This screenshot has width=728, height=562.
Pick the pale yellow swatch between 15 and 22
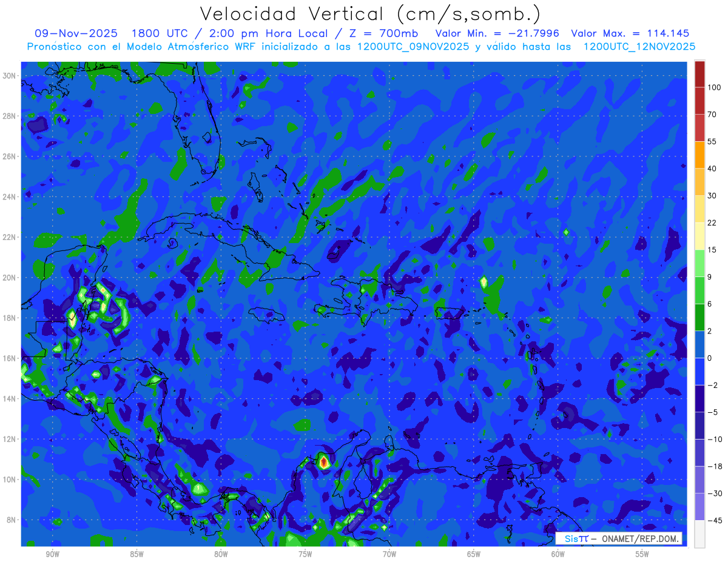pos(699,236)
